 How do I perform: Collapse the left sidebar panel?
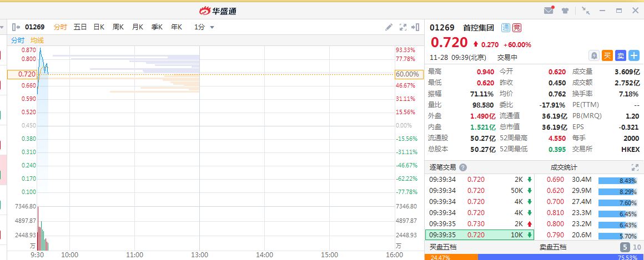point(16,27)
